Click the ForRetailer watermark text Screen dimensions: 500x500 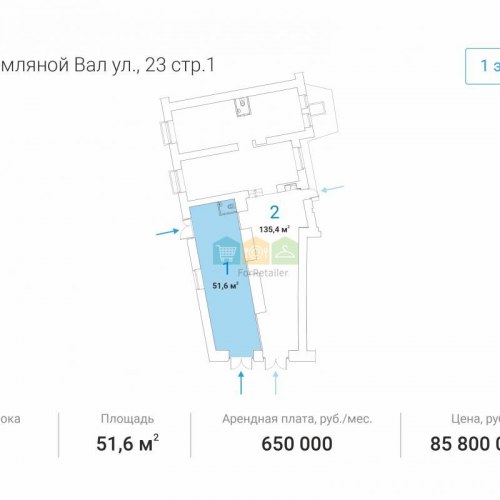click(263, 273)
